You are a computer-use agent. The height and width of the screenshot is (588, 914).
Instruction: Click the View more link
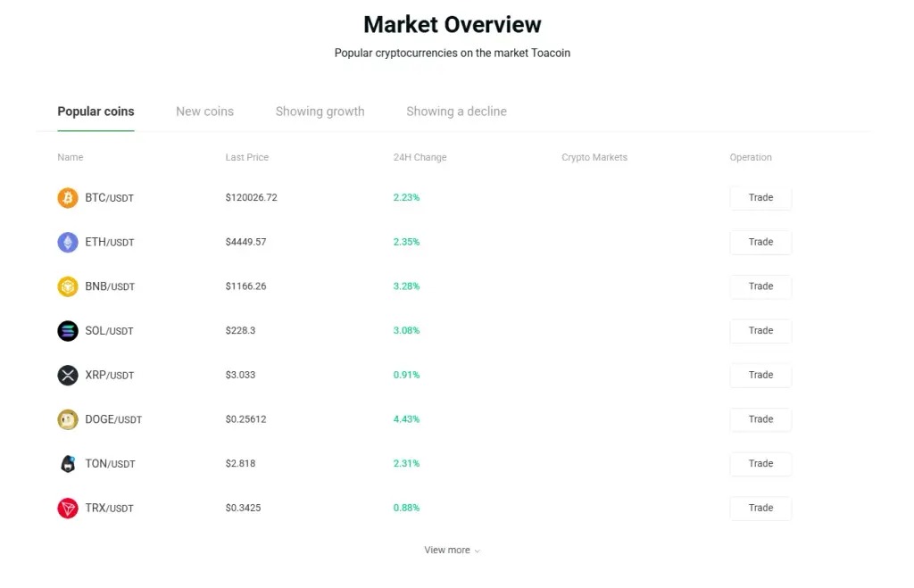point(452,551)
